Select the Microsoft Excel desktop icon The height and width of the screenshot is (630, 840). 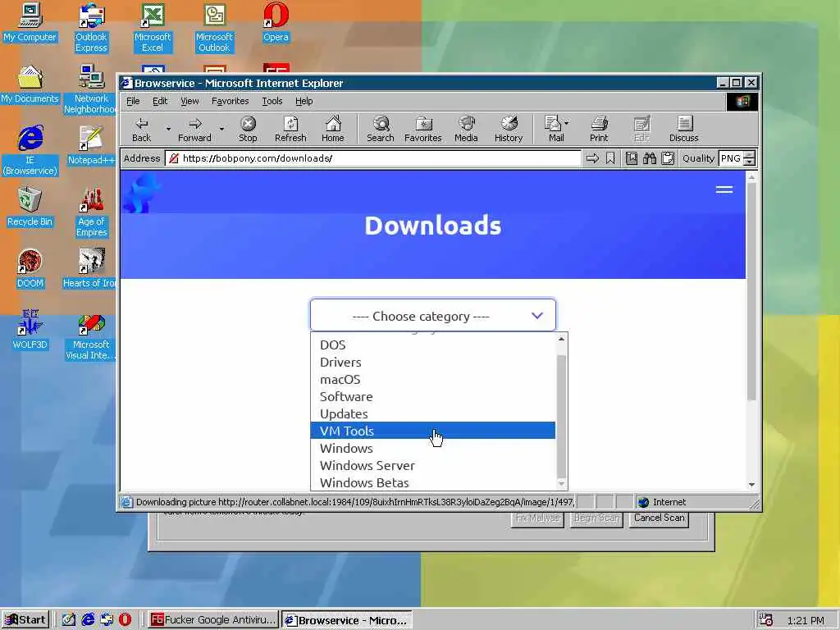(x=153, y=28)
